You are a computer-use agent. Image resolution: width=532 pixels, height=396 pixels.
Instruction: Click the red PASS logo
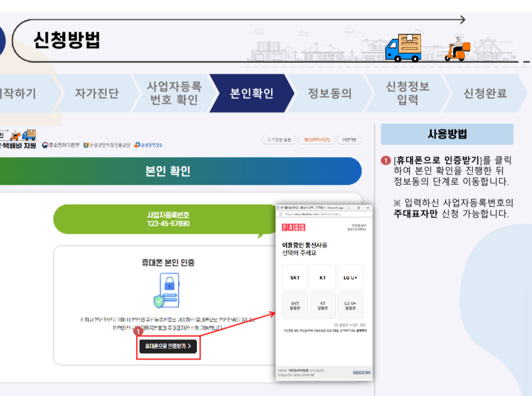click(293, 227)
